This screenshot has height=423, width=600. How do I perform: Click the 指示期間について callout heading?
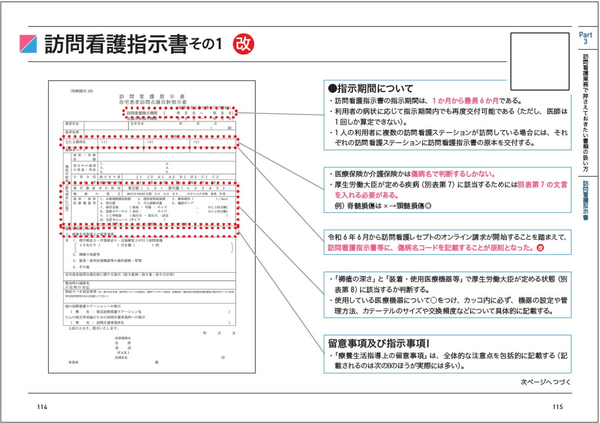pyautogui.click(x=370, y=88)
